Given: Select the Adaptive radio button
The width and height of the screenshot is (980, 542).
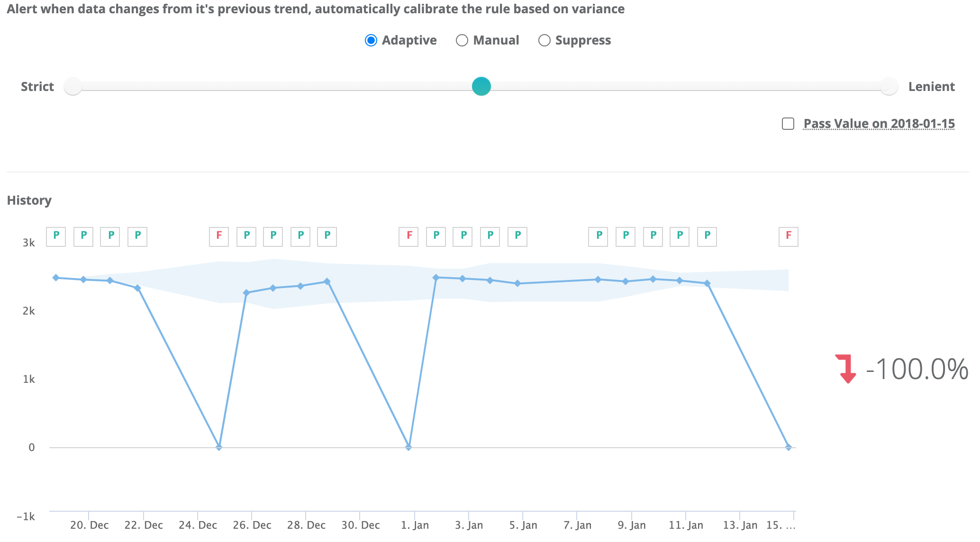Looking at the screenshot, I should [x=371, y=40].
